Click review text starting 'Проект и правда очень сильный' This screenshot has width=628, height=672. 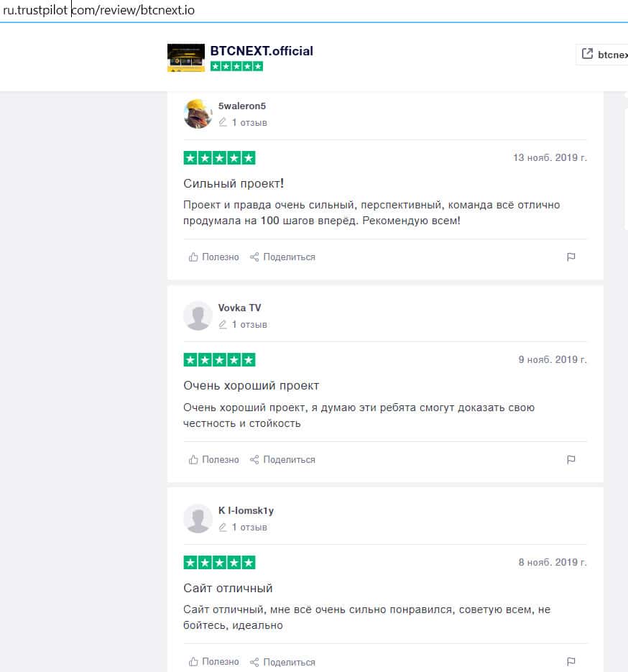[x=371, y=213]
